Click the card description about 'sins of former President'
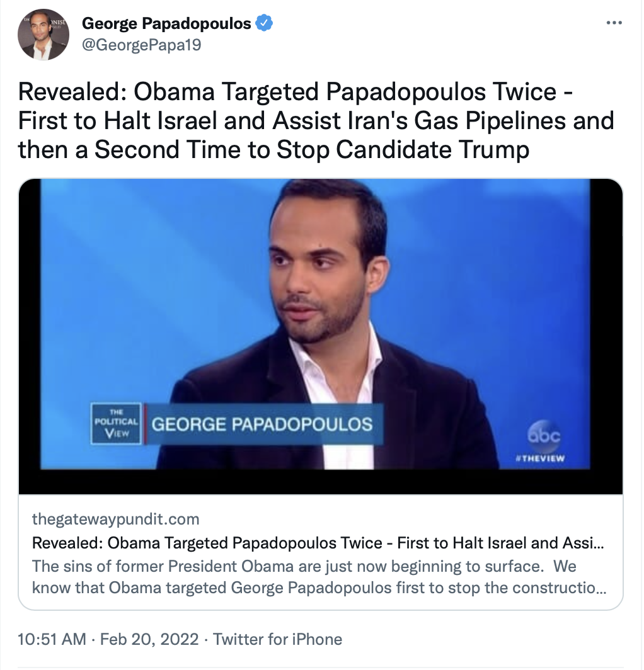This screenshot has width=644, height=670. (x=319, y=577)
